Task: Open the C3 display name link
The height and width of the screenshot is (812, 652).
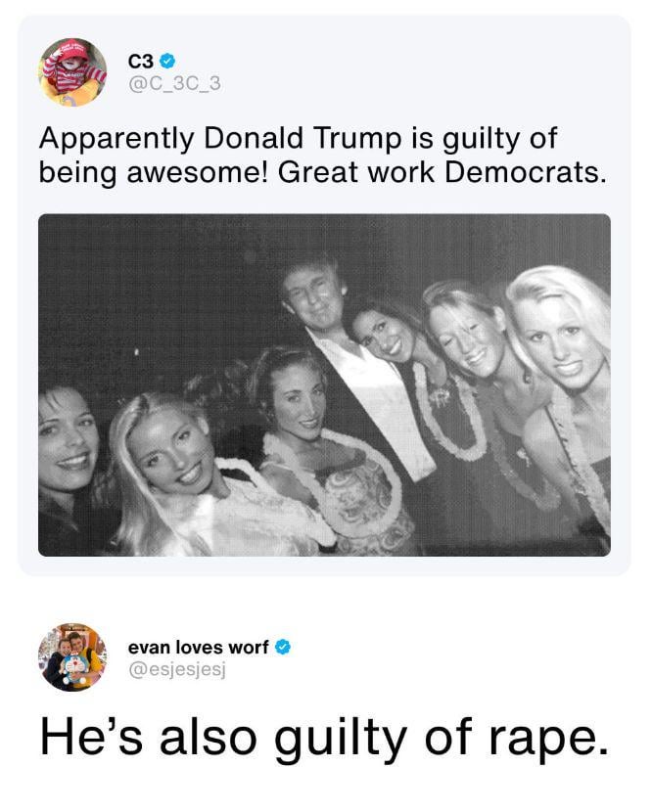Action: pyautogui.click(x=140, y=62)
